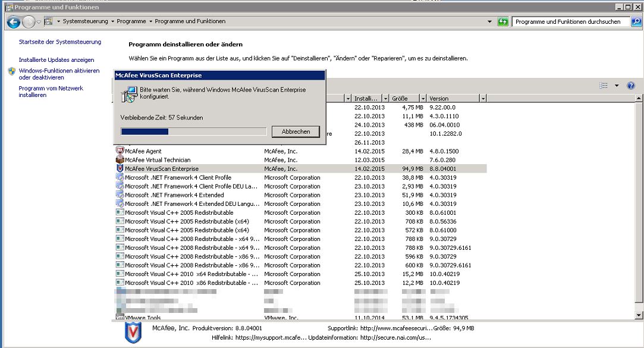This screenshot has height=348, width=644.
Task: Select Visual C++ 2008 x64 version 9.0.30729.6161
Action: pos(301,247)
